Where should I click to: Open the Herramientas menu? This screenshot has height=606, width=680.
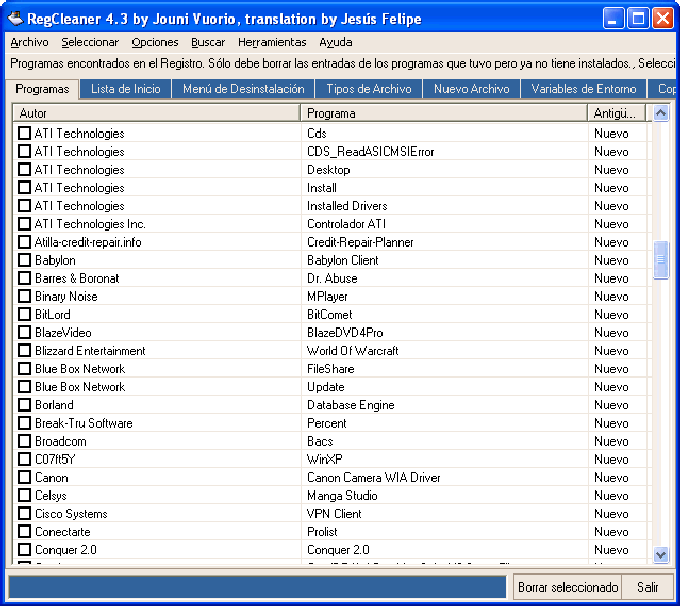pyautogui.click(x=272, y=42)
